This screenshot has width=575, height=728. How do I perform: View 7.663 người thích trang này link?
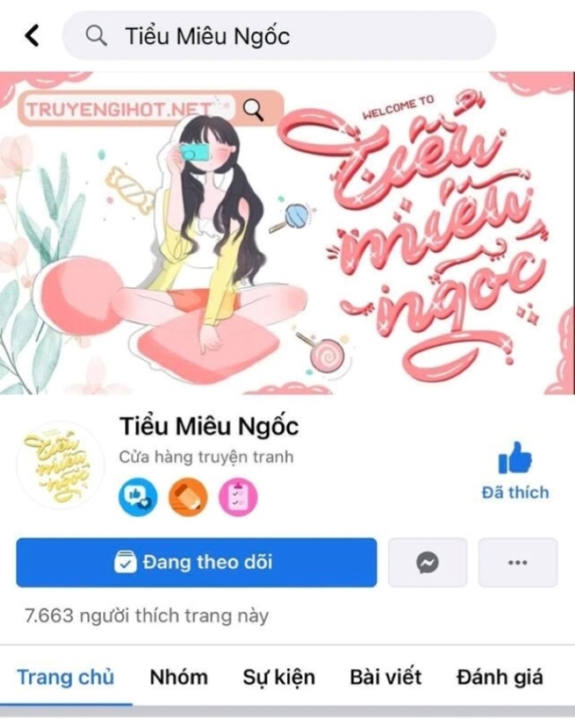coord(147,615)
